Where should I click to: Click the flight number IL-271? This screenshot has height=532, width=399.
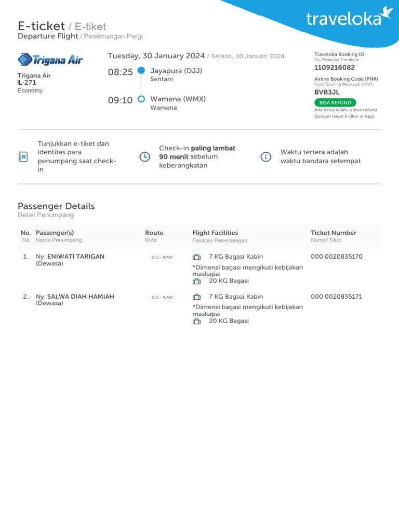pyautogui.click(x=27, y=82)
